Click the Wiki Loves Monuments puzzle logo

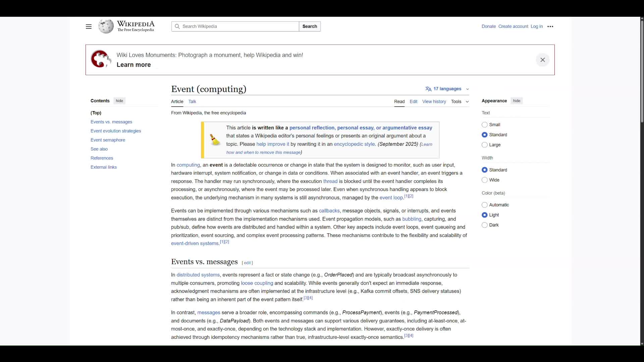pos(100,59)
